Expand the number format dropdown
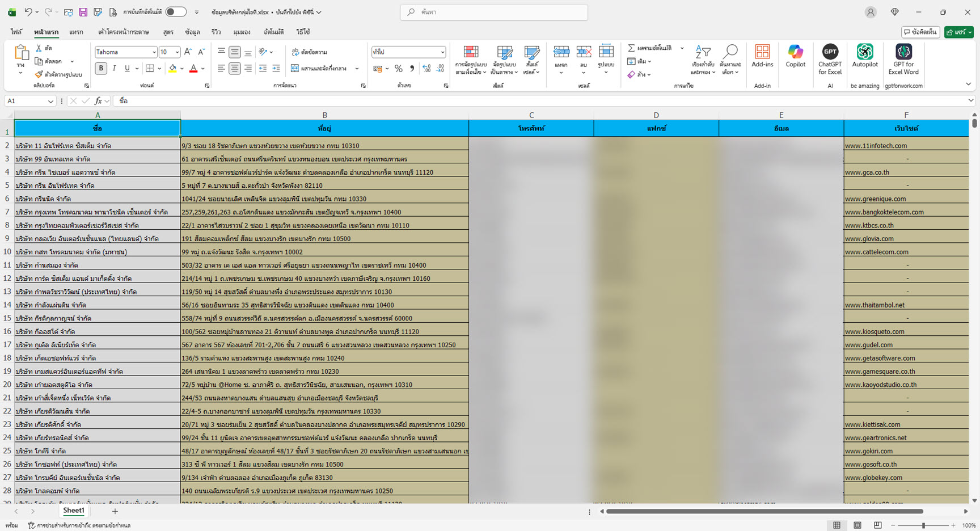The height and width of the screenshot is (531, 980). point(442,52)
